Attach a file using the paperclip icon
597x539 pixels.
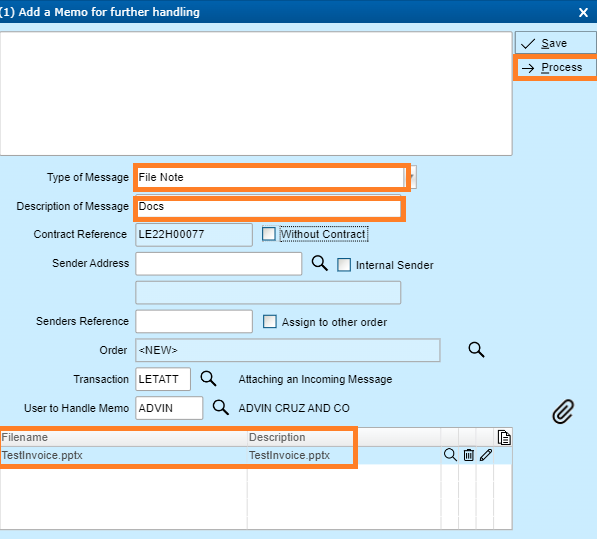pos(563,411)
